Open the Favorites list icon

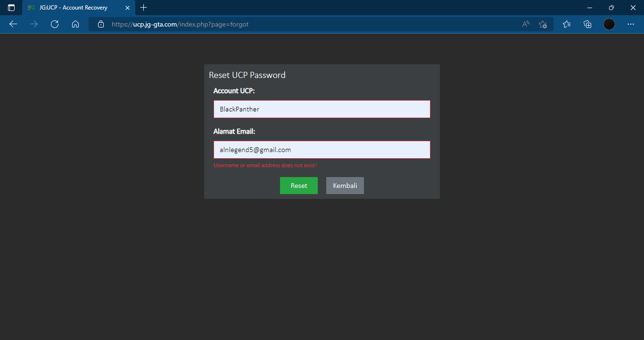567,24
